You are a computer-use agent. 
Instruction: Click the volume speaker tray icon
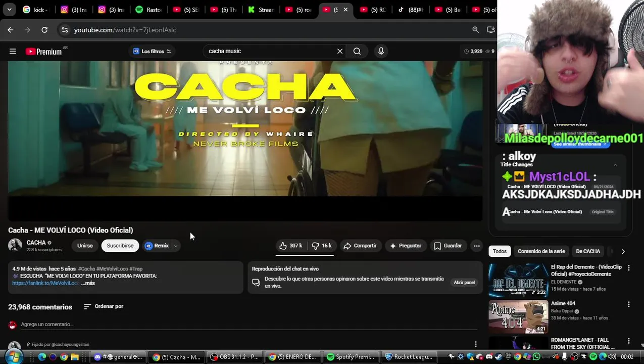pyautogui.click(x=612, y=357)
